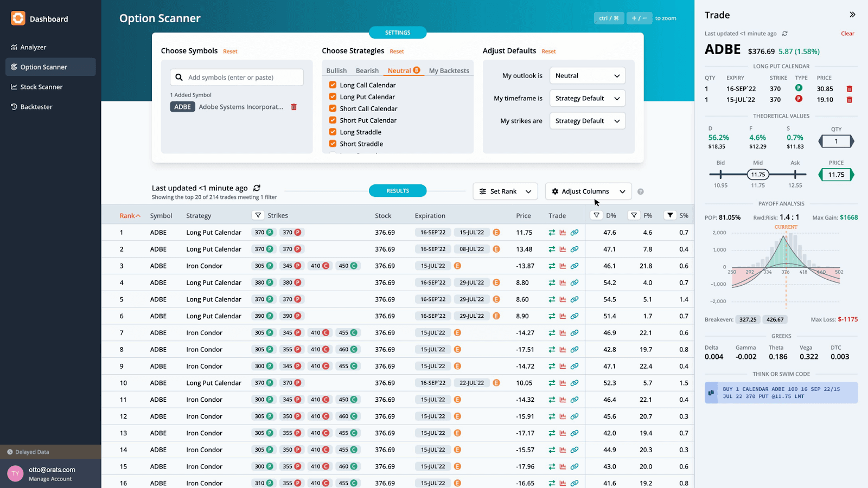Collapse the Trade panel with double chevron
Viewport: 868px width, 488px height.
(852, 15)
